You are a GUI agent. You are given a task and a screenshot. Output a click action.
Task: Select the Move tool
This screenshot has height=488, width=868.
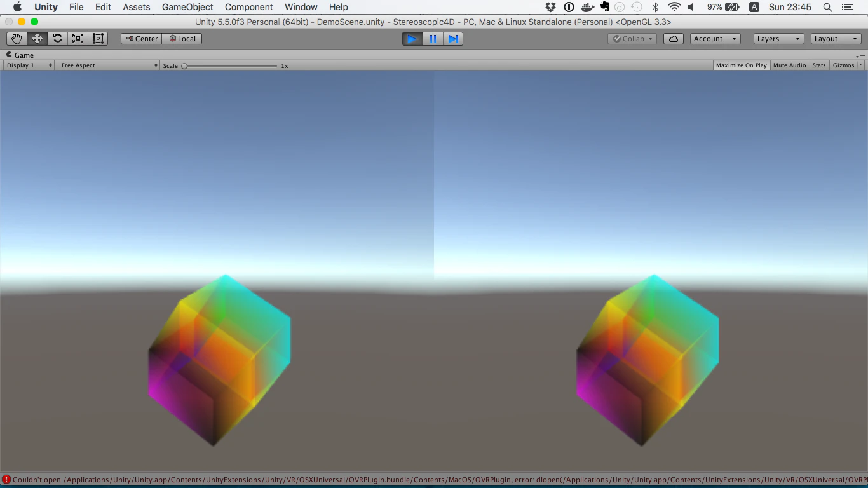(37, 39)
